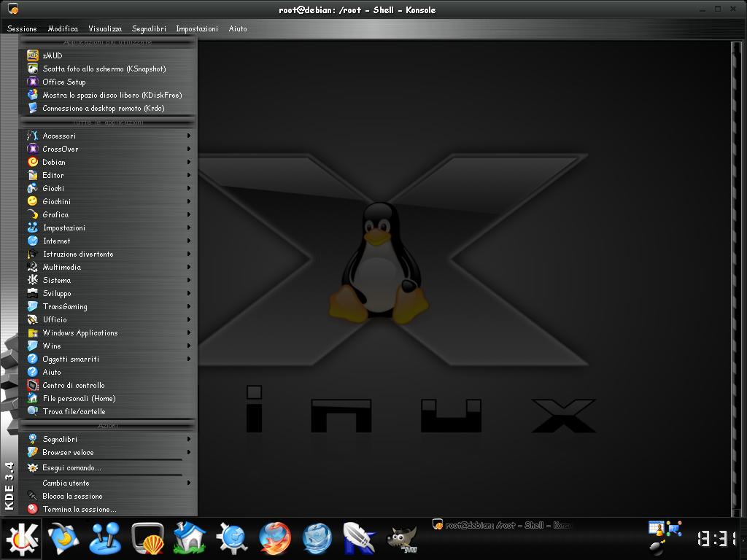Open the Modifica menu
The height and width of the screenshot is (560, 747).
(x=63, y=28)
